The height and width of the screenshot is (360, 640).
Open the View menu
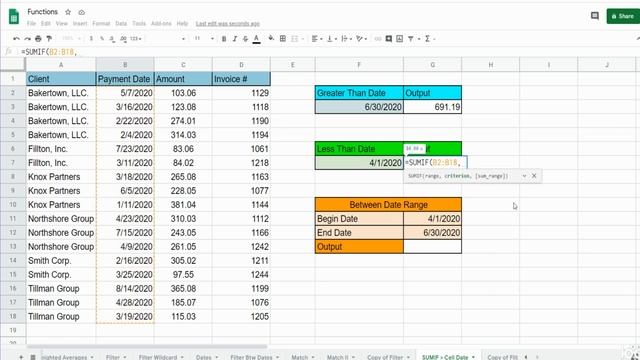[x=62, y=24]
